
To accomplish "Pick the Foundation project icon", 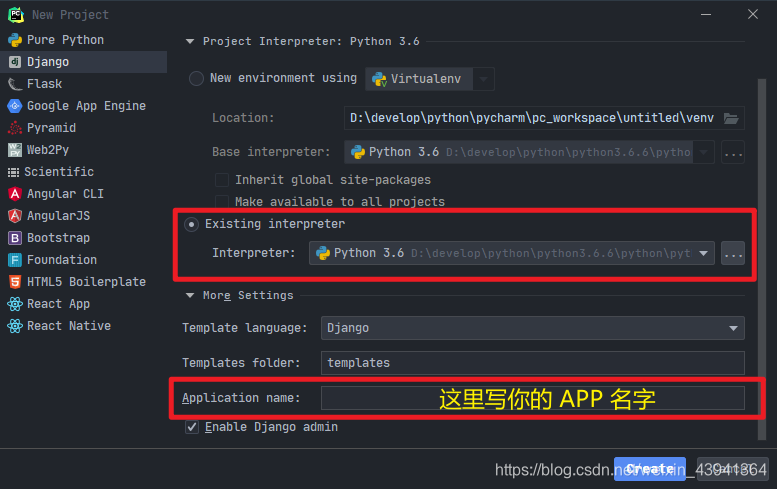I will [15, 260].
